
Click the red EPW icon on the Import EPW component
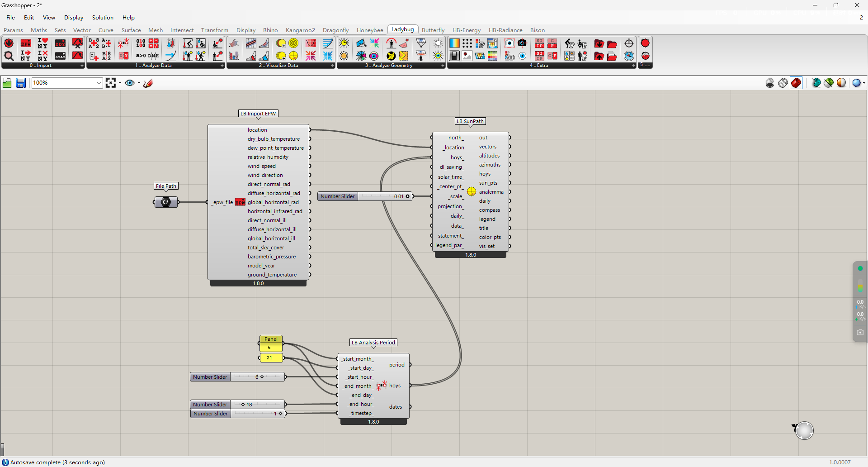[x=240, y=202]
